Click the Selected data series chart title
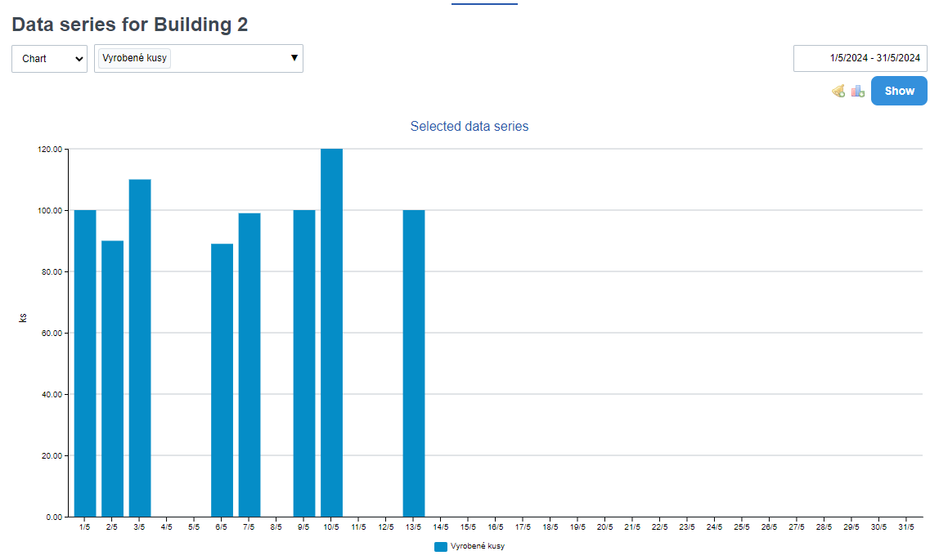 pyautogui.click(x=469, y=127)
